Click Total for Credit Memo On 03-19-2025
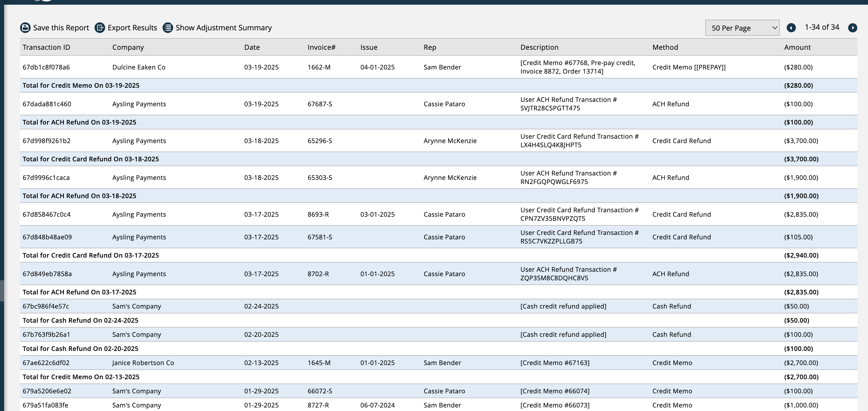Screen dimensions: 868x411 [81, 85]
